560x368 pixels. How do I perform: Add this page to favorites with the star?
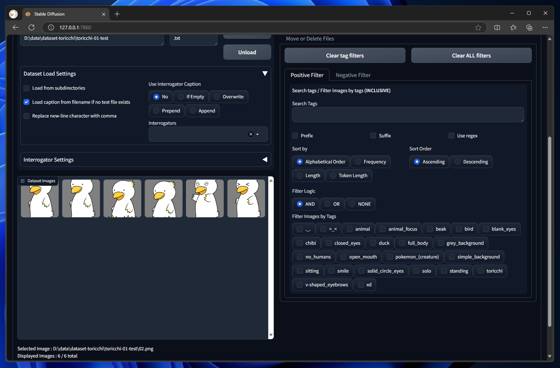click(478, 28)
